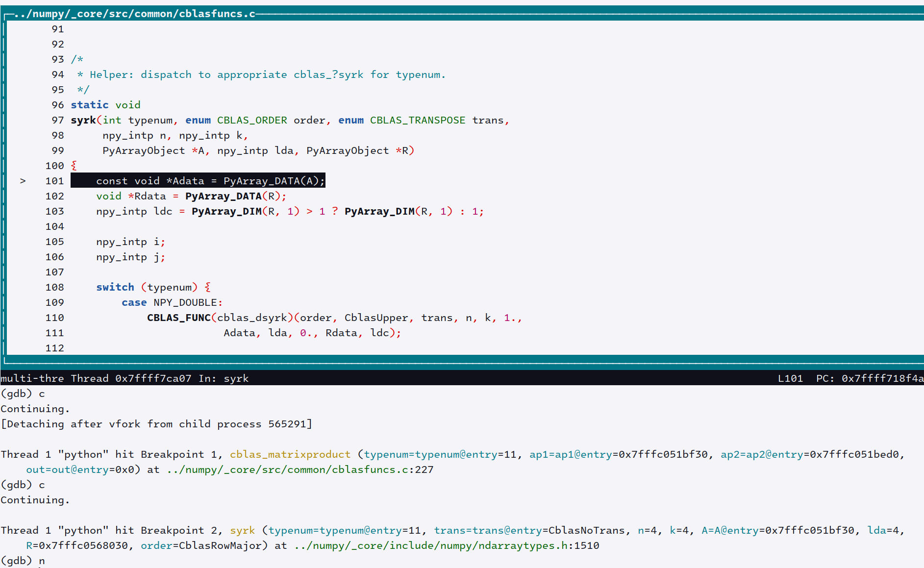Screen dimensions: 924x568
Task: Click 'Breakpoint 2,' in the thread output
Action: pyautogui.click(x=182, y=530)
